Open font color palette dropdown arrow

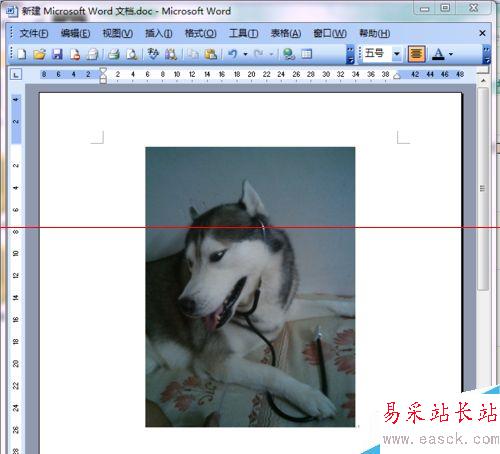(x=451, y=54)
